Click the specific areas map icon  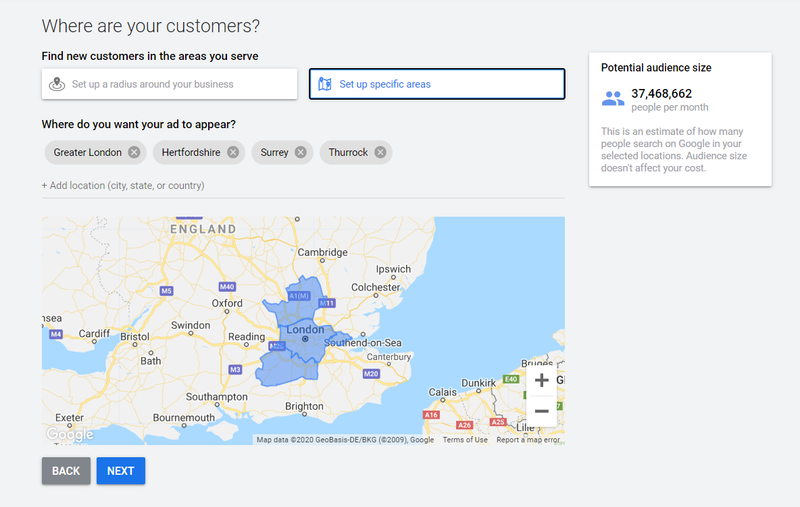(324, 84)
